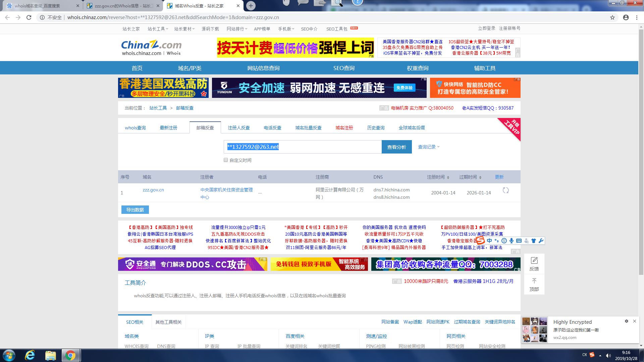Reload the page via browser refresh icon
This screenshot has height=362, width=644.
pos(29,17)
